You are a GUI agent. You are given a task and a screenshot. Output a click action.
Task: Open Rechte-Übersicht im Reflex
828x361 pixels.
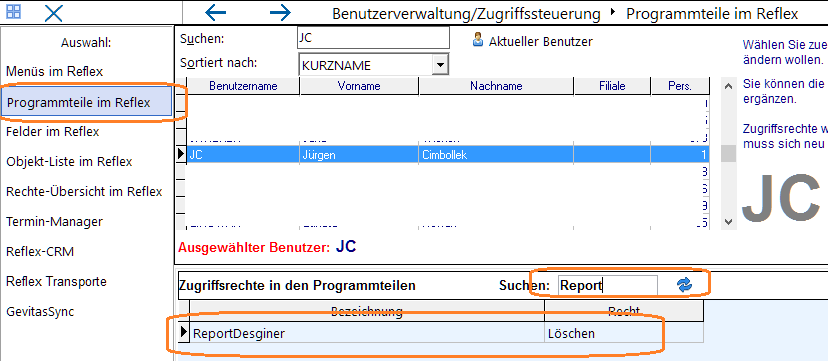pyautogui.click(x=84, y=192)
